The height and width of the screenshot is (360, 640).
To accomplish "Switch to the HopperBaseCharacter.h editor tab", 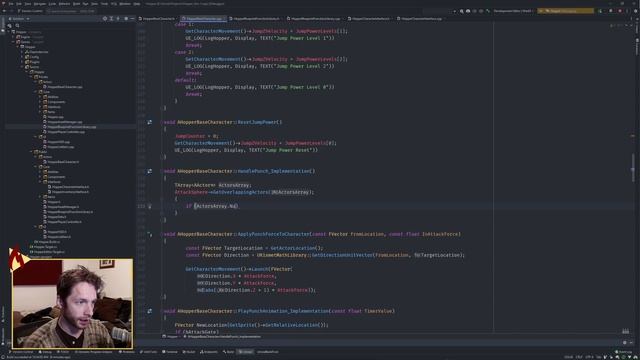I will 157,19.
